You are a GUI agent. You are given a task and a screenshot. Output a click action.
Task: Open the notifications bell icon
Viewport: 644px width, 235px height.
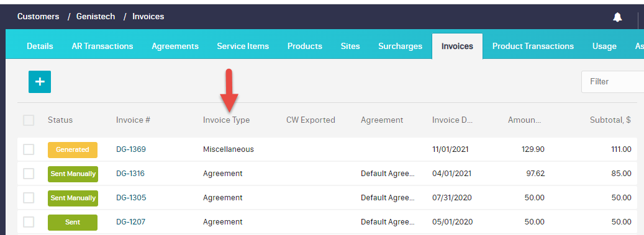click(x=617, y=17)
